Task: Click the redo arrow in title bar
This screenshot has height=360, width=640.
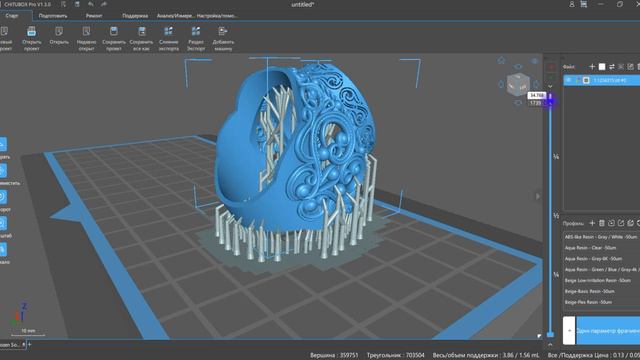Action: click(104, 4)
